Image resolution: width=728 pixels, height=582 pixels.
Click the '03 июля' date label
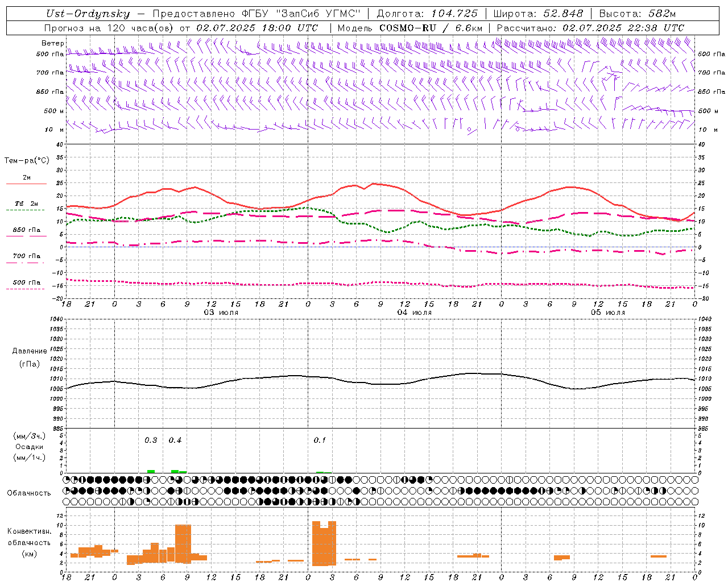(221, 313)
